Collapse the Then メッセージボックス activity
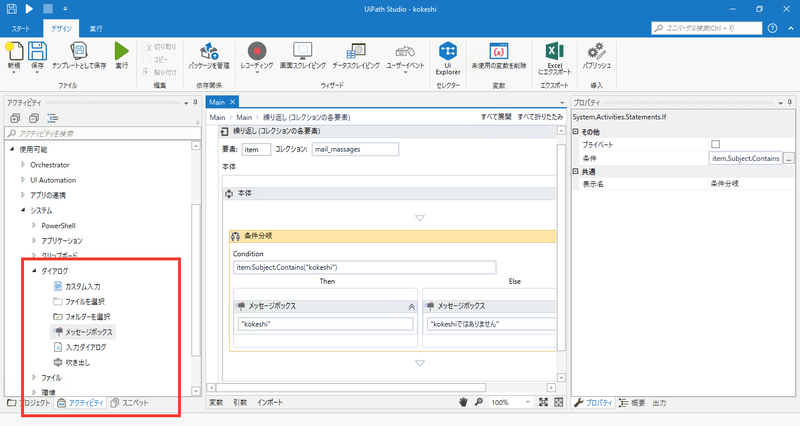Screen dimensions: 800x426 (411, 307)
